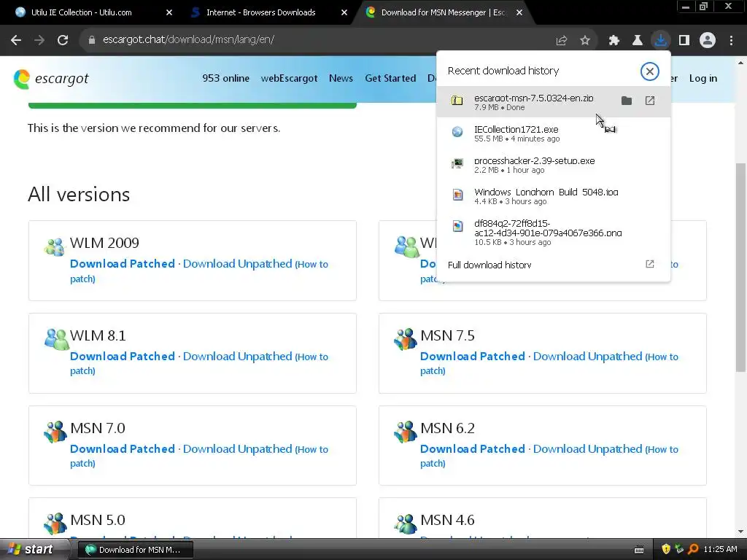This screenshot has height=560, width=747.
Task: Close the Download for MSN Messenger tab
Action: [x=519, y=12]
